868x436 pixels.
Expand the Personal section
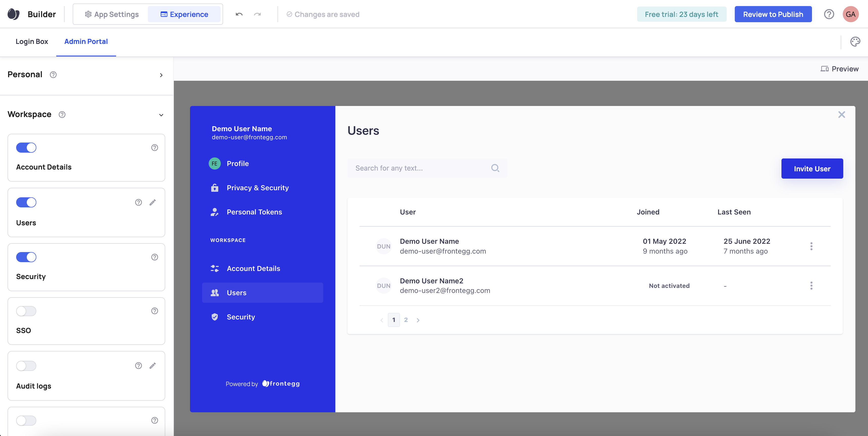(161, 75)
